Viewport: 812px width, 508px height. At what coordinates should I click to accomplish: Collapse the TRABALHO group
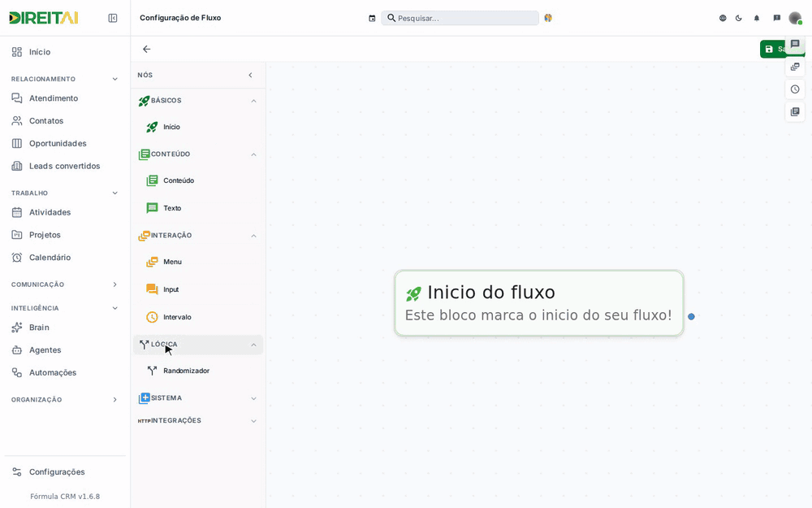tap(115, 193)
